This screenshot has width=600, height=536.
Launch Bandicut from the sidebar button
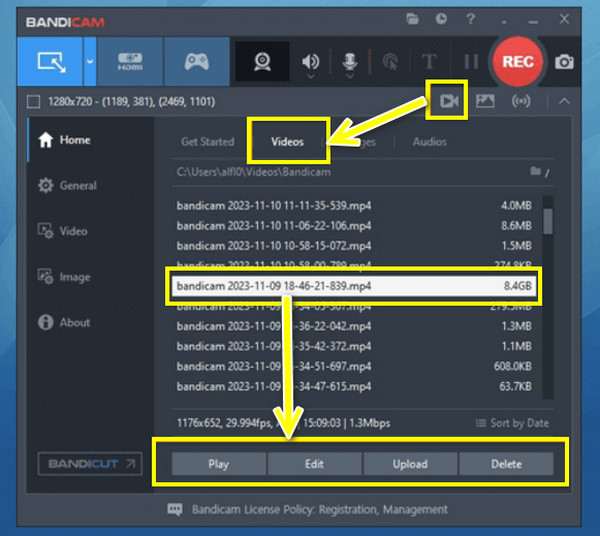(x=90, y=464)
